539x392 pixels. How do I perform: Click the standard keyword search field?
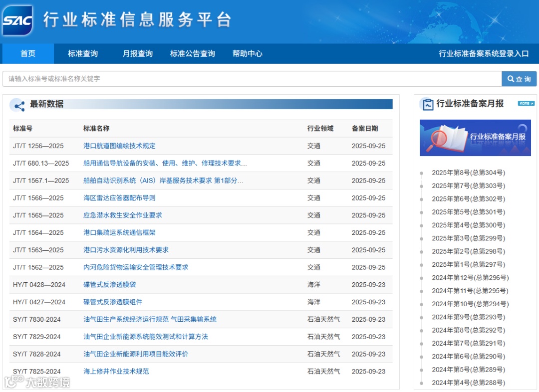tap(252, 79)
